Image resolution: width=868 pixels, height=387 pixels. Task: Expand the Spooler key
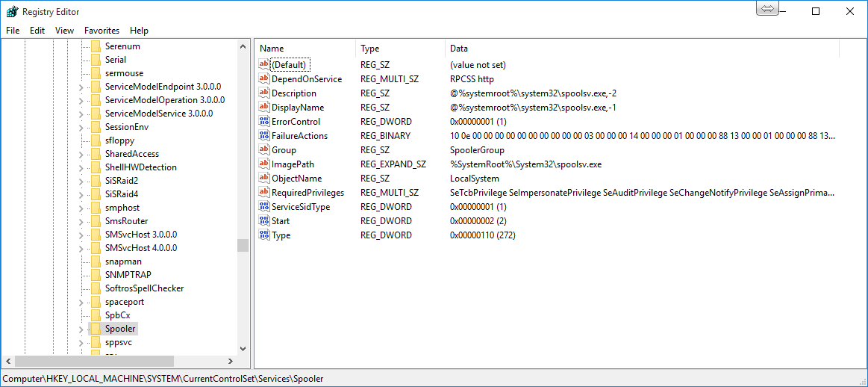click(81, 329)
